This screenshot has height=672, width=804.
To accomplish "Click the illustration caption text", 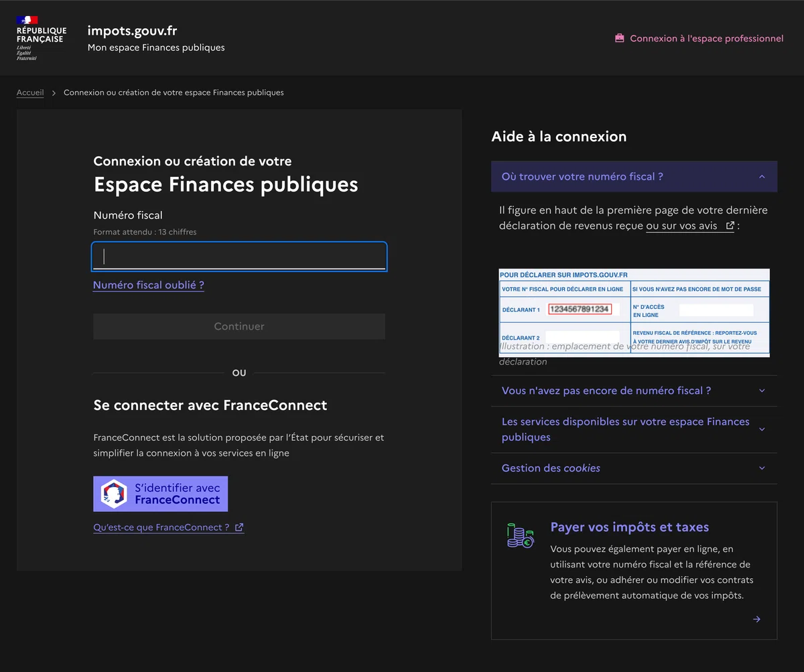I will [624, 354].
